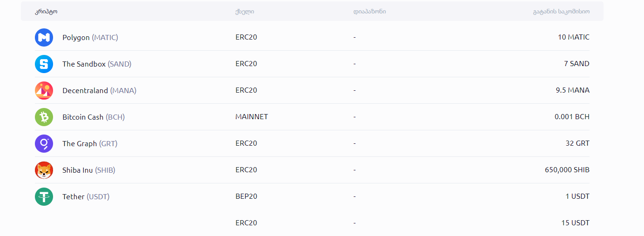Click the BEP20 network for Tether
The image size is (644, 236).
pyautogui.click(x=246, y=196)
